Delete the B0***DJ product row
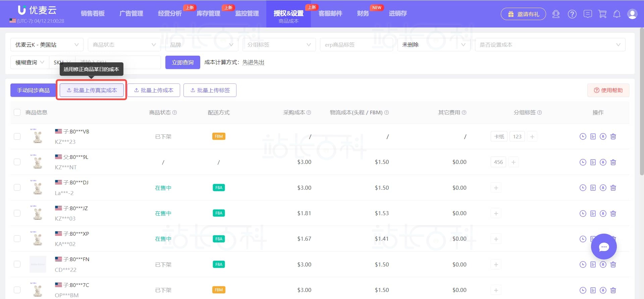Image resolution: width=644 pixels, height=299 pixels. click(x=613, y=188)
